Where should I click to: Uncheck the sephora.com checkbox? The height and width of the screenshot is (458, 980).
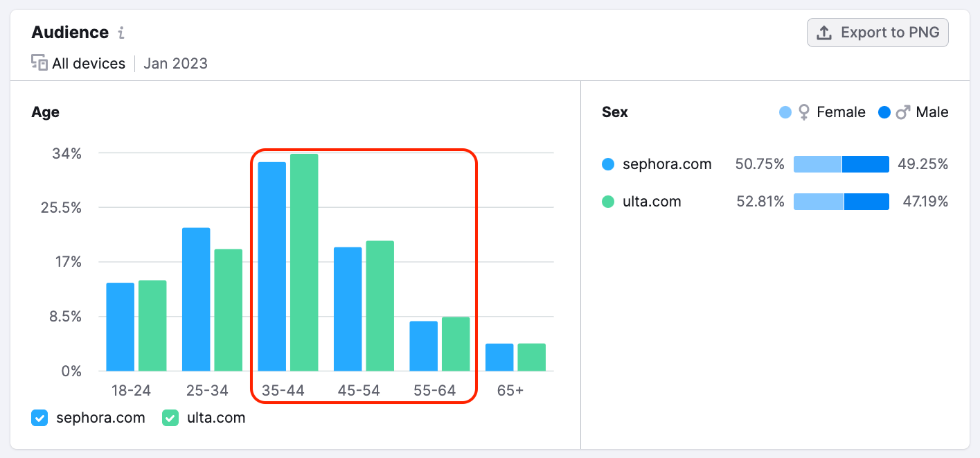coord(39,418)
